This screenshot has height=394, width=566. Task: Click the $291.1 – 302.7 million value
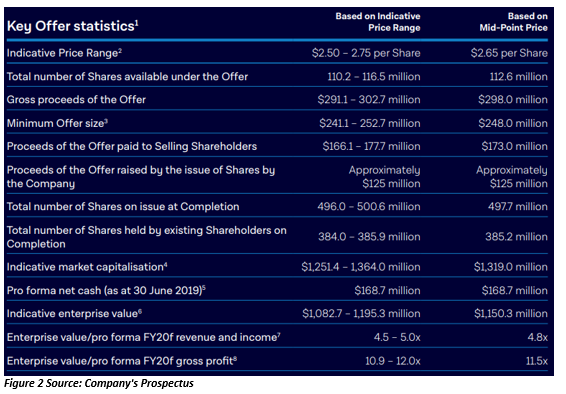tap(369, 100)
